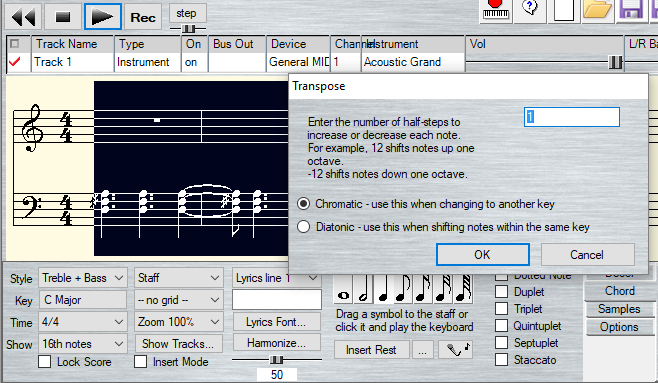658x383 pixels.
Task: Click the Bus Out column header
Action: click(x=237, y=44)
